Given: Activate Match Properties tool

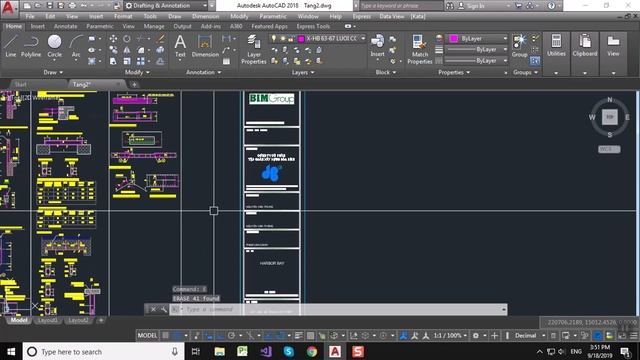Looking at the screenshot, I should (x=420, y=49).
